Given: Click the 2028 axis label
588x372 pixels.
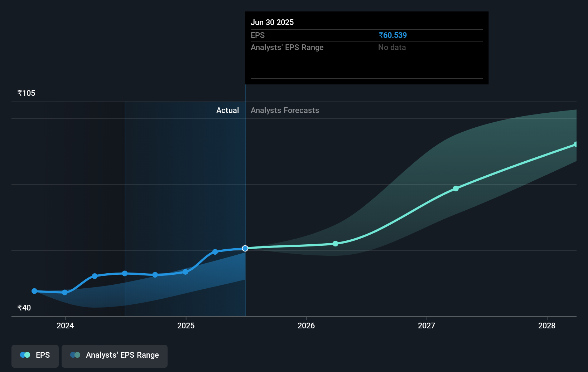Looking at the screenshot, I should tap(546, 325).
